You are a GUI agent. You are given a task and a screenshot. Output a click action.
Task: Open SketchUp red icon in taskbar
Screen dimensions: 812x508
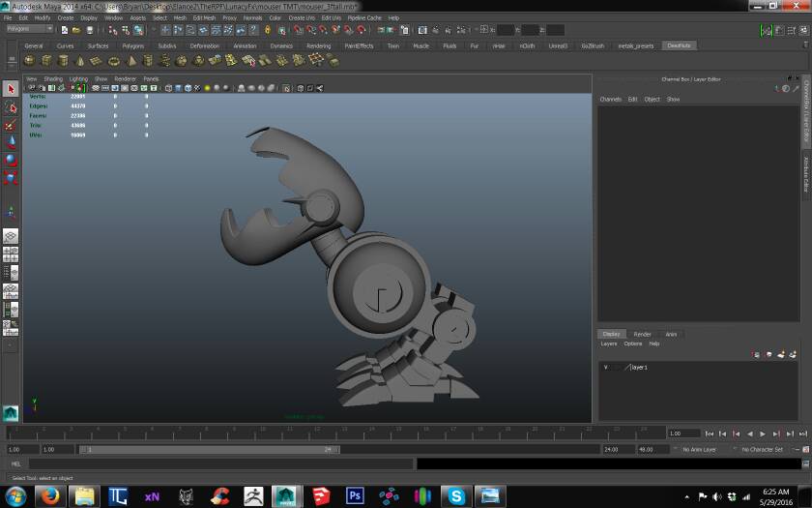pyautogui.click(x=321, y=496)
